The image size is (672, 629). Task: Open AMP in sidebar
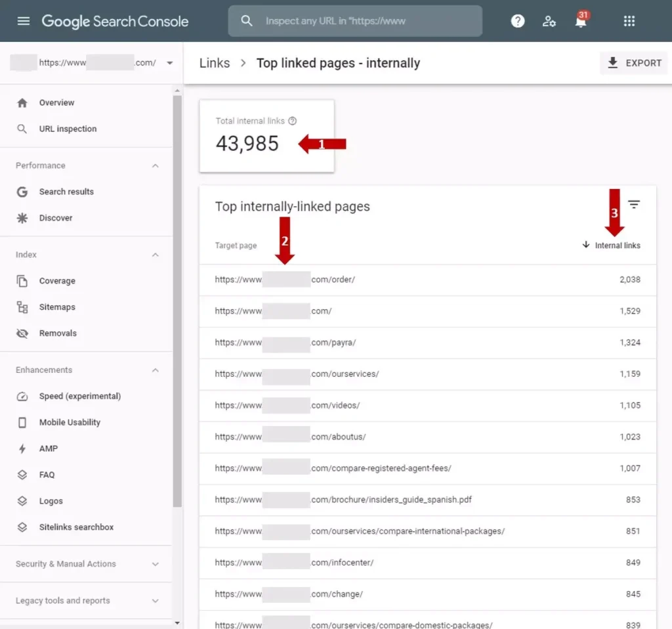pyautogui.click(x=49, y=449)
